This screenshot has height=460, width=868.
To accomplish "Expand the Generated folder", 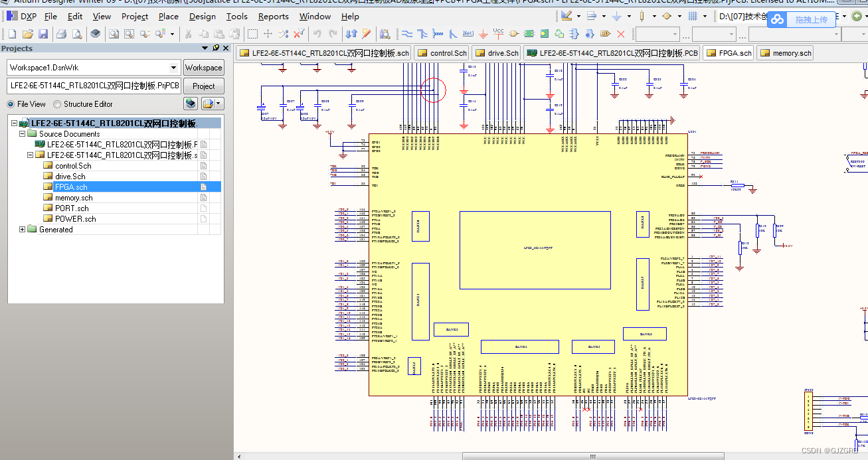I will coord(22,229).
